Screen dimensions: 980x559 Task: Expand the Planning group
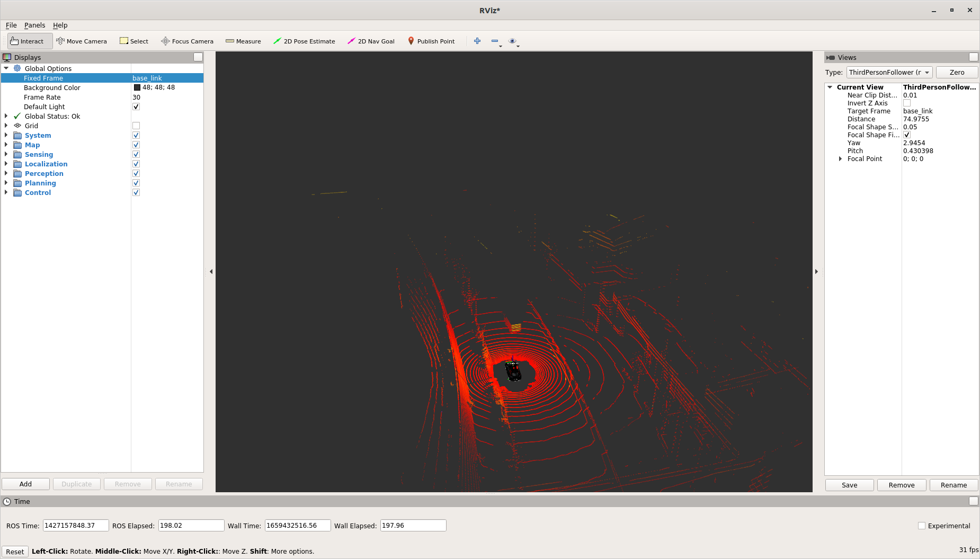click(x=6, y=183)
